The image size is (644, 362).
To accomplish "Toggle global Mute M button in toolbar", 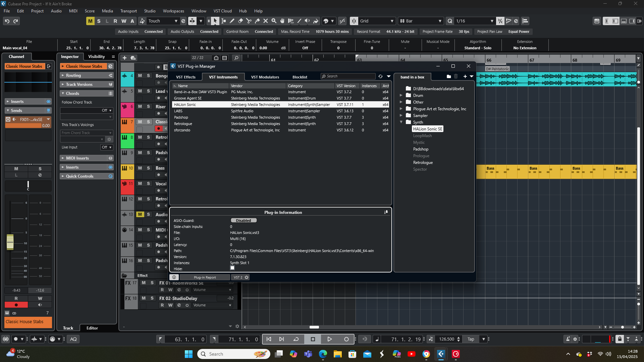I will (90, 21).
